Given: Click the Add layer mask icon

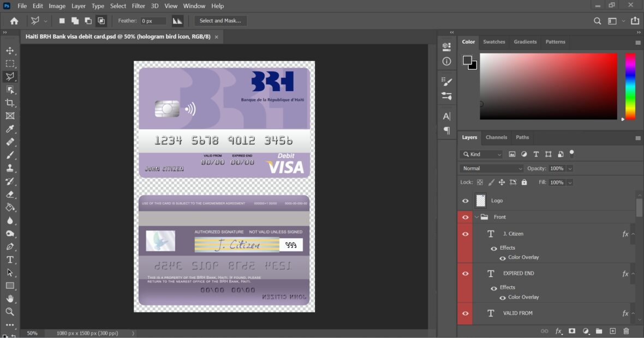Looking at the screenshot, I should tap(571, 331).
